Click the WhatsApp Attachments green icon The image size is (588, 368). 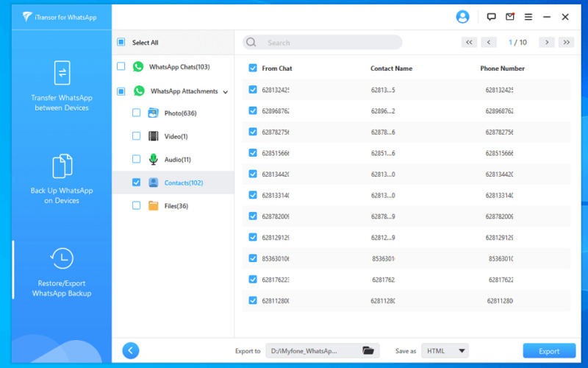tap(139, 91)
